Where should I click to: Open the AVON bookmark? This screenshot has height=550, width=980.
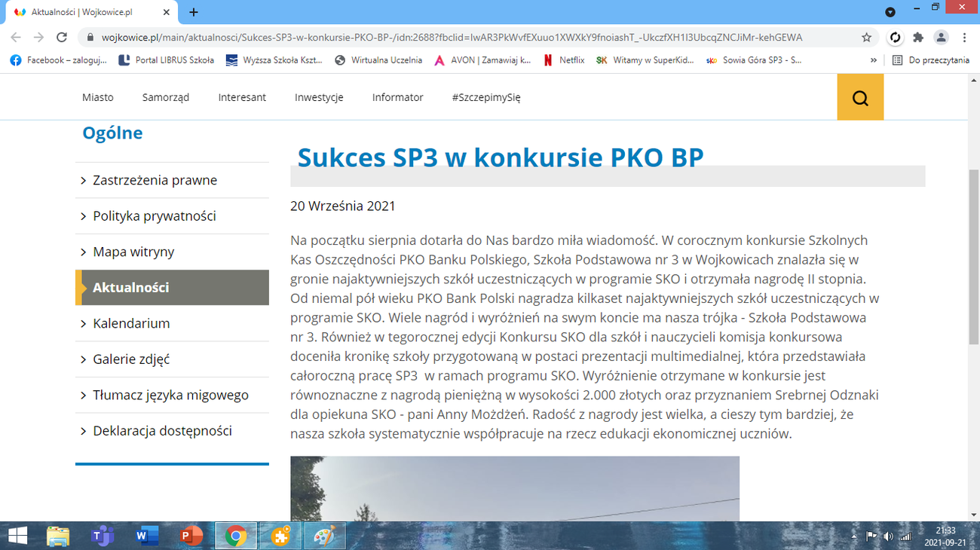coord(482,60)
